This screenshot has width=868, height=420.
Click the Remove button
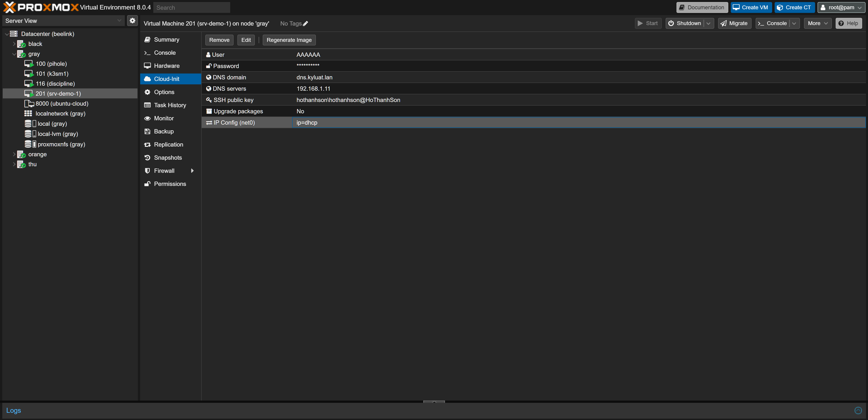(219, 40)
